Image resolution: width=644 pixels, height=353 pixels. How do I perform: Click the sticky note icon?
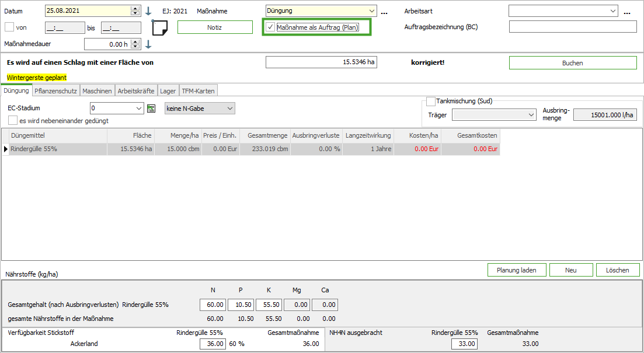click(159, 27)
